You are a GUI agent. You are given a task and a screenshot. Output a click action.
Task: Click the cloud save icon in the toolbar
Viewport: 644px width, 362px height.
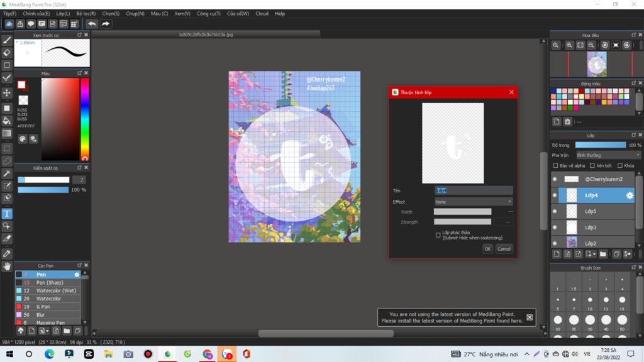coord(9,24)
